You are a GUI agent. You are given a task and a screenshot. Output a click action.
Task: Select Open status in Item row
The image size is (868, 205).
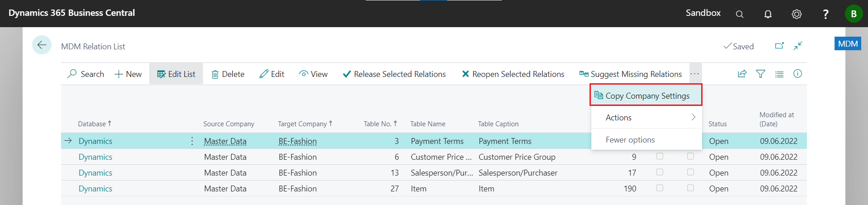tap(719, 189)
